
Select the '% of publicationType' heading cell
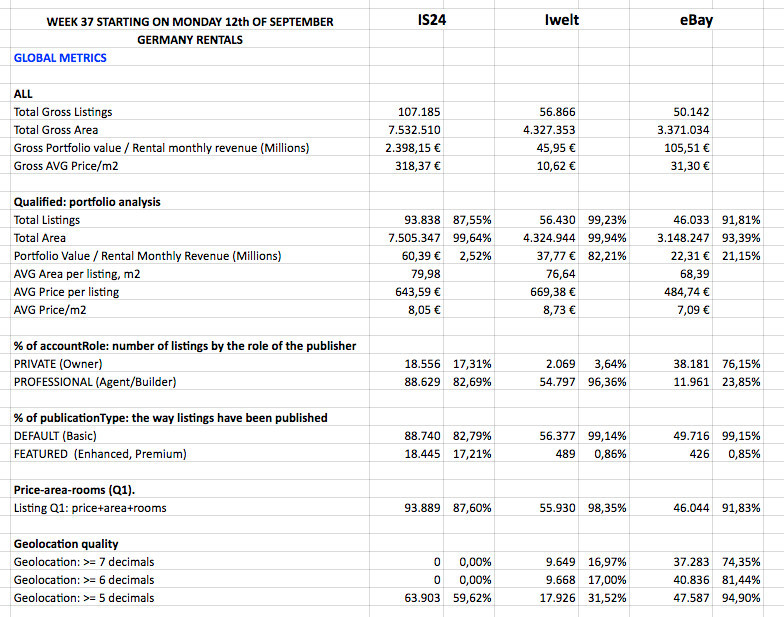pyautogui.click(x=170, y=418)
